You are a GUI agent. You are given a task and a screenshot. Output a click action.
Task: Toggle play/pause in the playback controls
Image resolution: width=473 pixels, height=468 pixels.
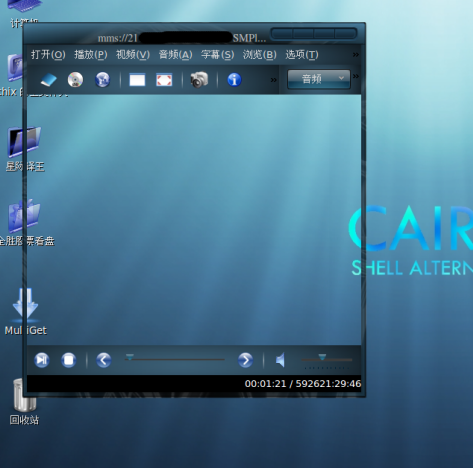[42, 360]
